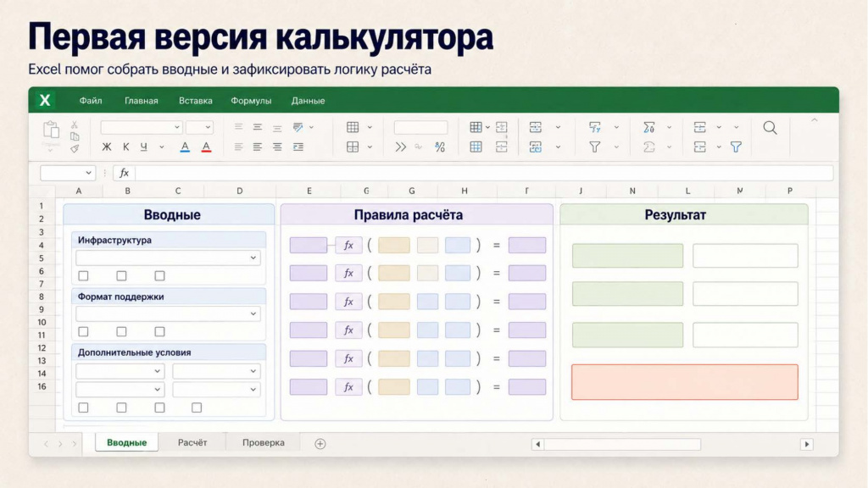Go to the Расчёт sheet tab
This screenshot has width=868, height=488.
192,442
